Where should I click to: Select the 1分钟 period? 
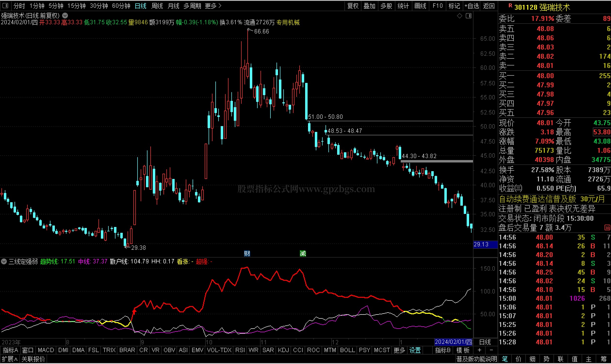[37, 6]
